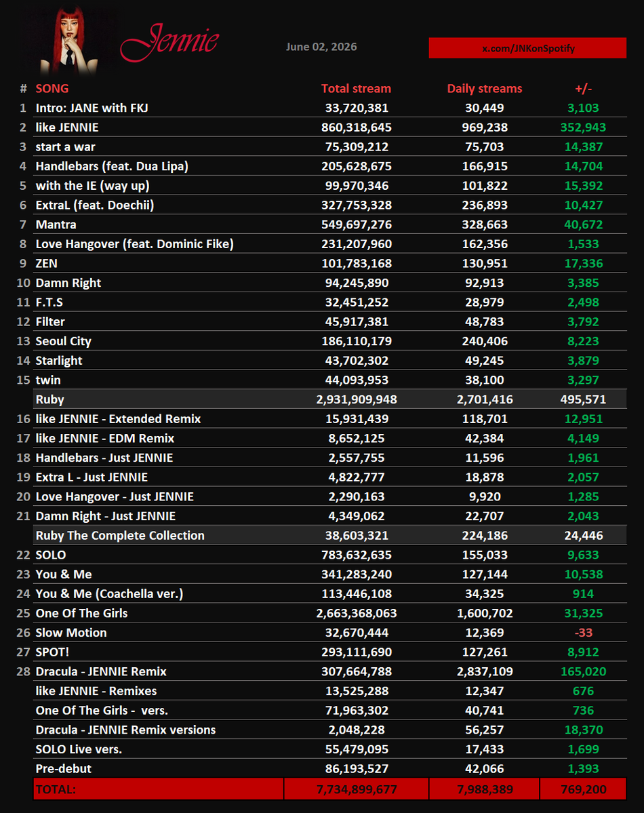Screen dimensions: 644x813
Task: Select Love Hangover (feat. Dominic Fike) title
Action: coord(134,244)
